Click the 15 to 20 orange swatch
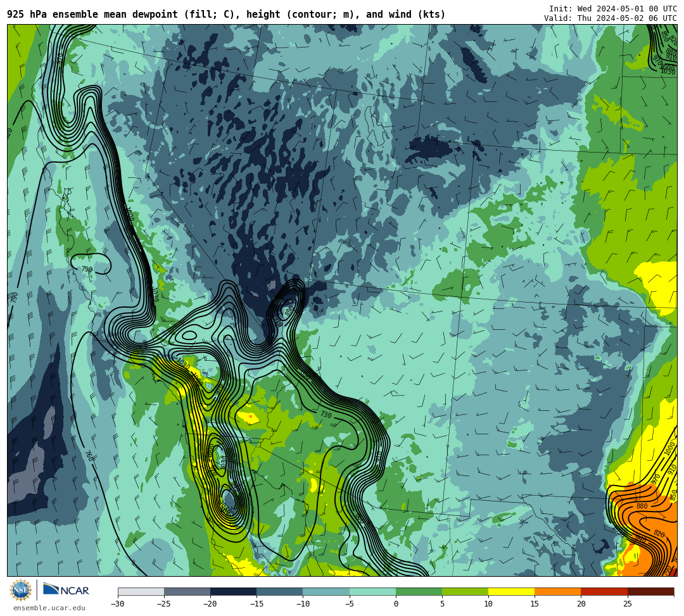684x616 pixels. coord(558,591)
